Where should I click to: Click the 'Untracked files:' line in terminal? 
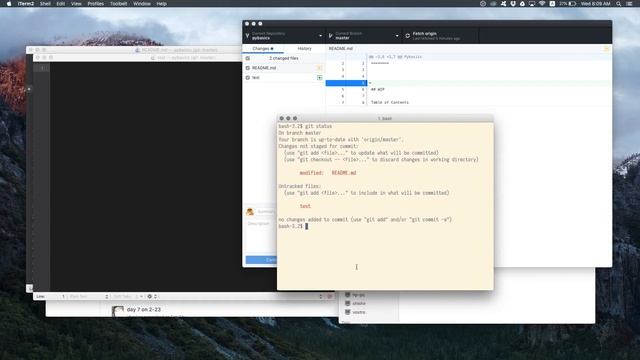point(300,186)
